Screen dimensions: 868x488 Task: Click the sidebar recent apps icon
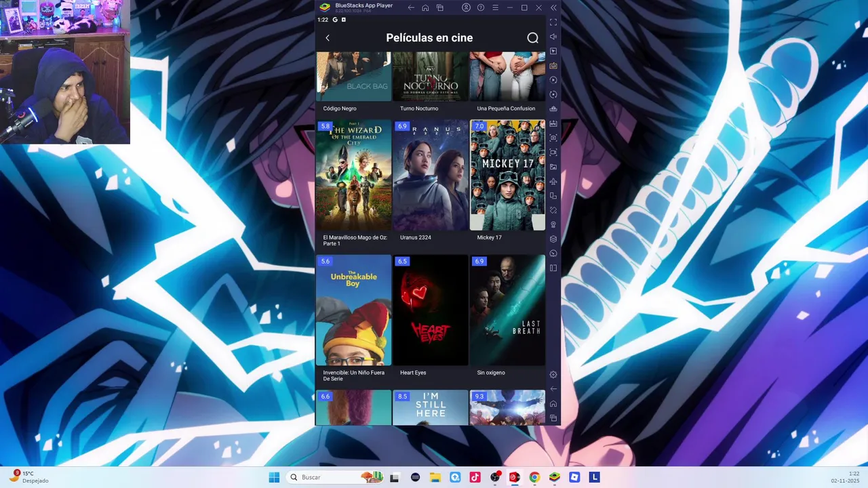[553, 418]
